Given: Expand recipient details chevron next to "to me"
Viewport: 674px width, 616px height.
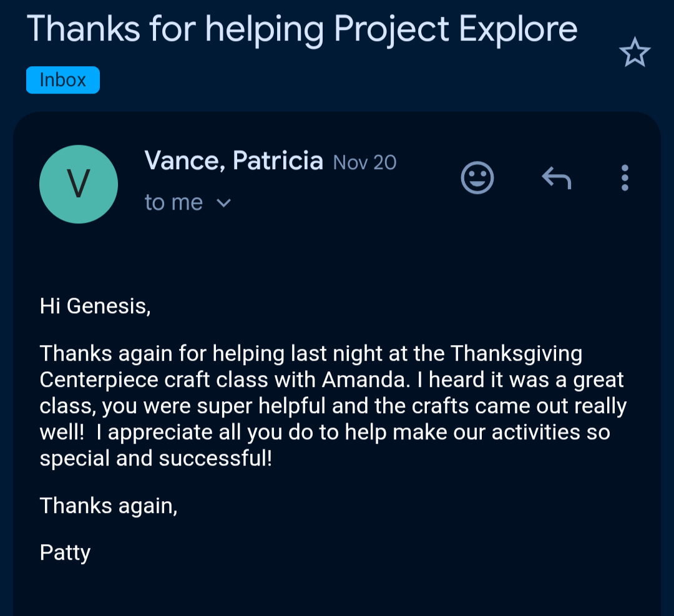Looking at the screenshot, I should pos(223,203).
